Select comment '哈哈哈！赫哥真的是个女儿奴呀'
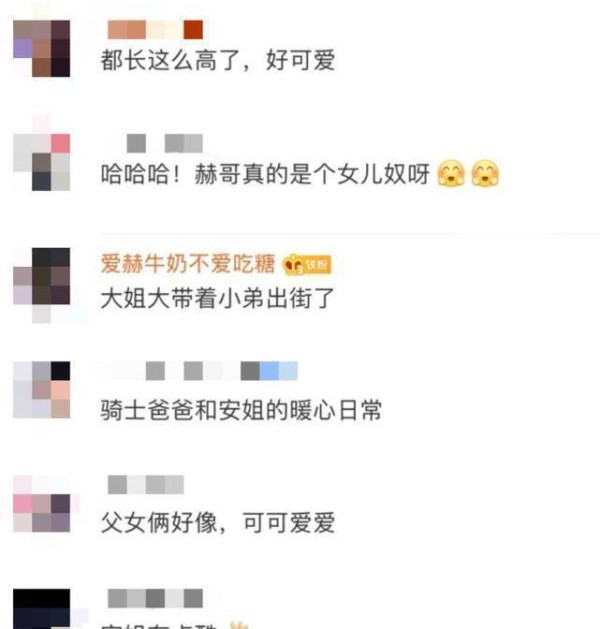This screenshot has width=600, height=629. click(x=265, y=174)
